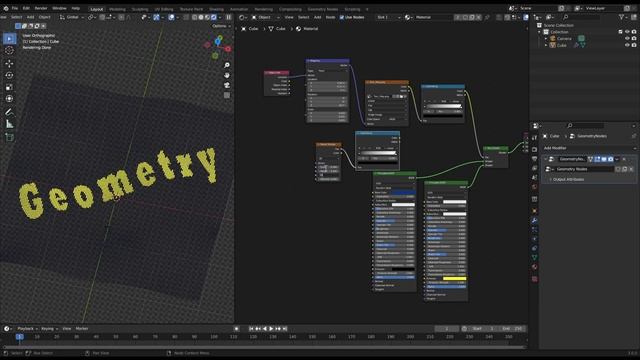This screenshot has width=640, height=360.
Task: Open the Global transform orientation dropdown
Action: pos(72,17)
